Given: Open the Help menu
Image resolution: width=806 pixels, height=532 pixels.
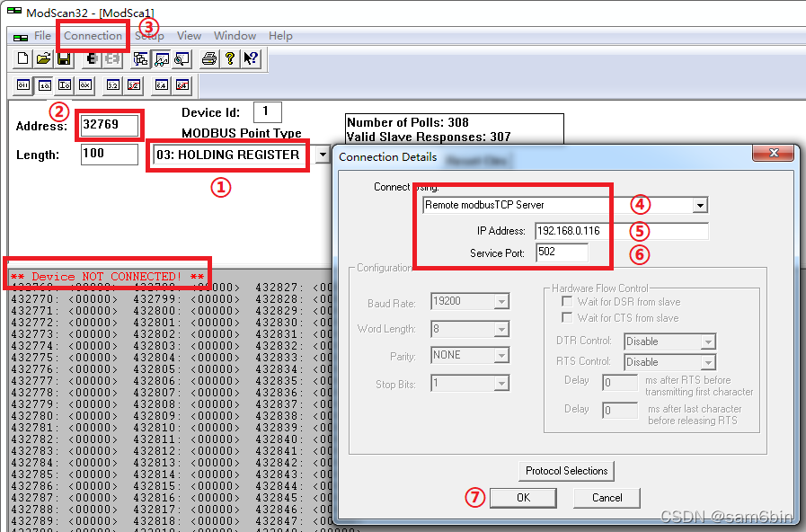Looking at the screenshot, I should pos(280,36).
